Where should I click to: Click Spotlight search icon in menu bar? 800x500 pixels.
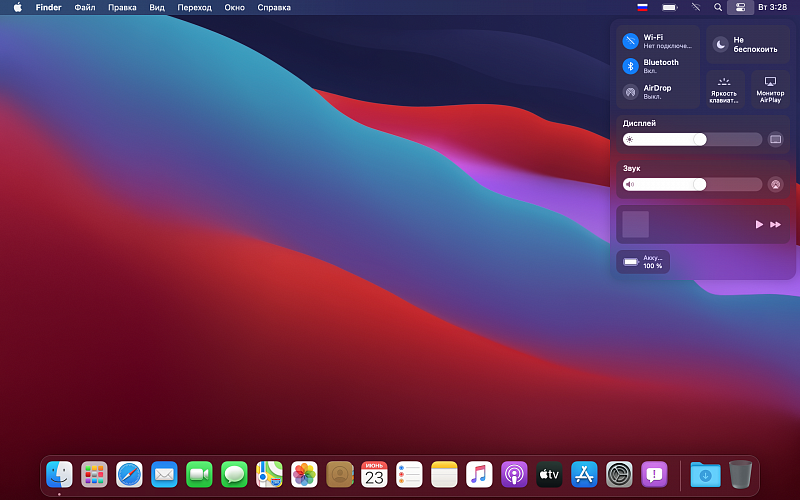click(718, 7)
